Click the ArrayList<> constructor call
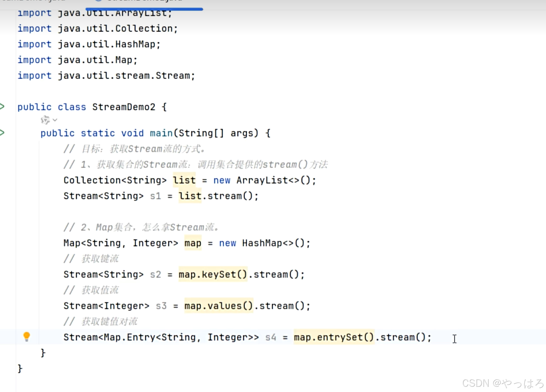Image resolution: width=546 pixels, height=392 pixels. (x=272, y=180)
